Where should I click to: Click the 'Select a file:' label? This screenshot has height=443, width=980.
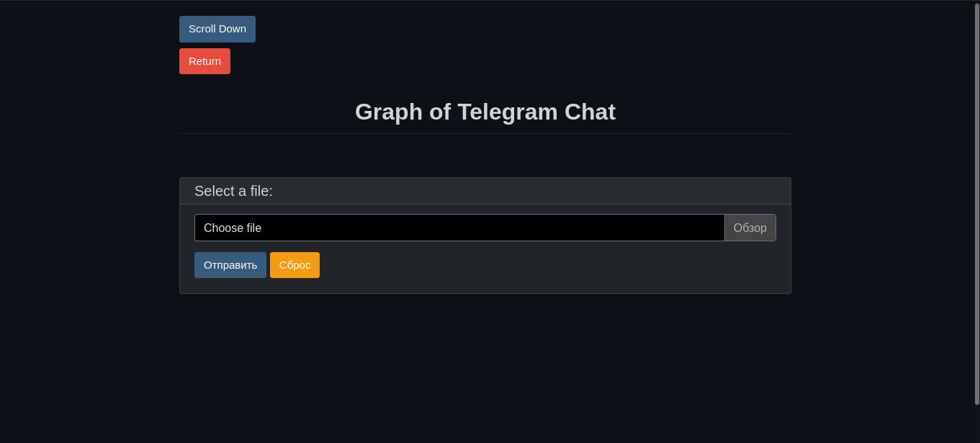coord(233,191)
